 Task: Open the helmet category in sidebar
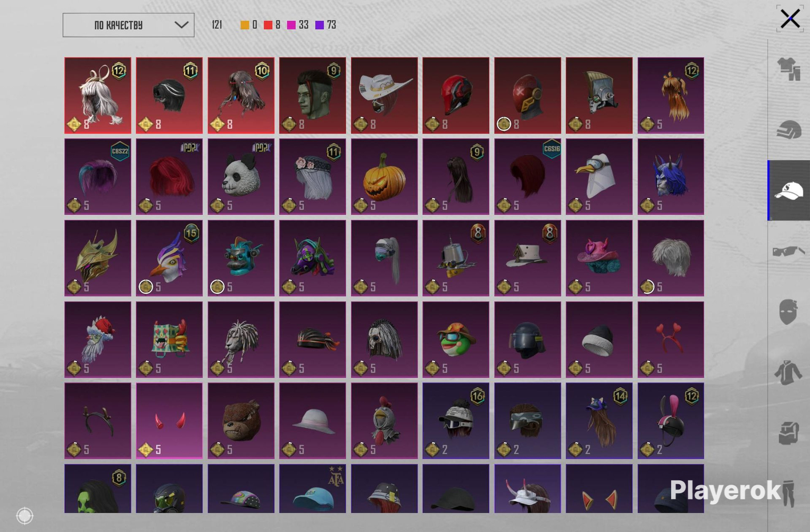[x=789, y=130]
